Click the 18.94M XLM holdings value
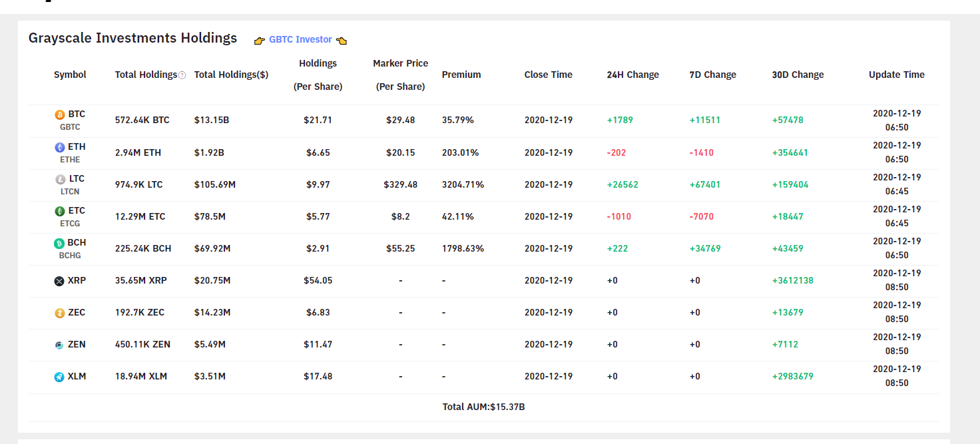Image resolution: width=980 pixels, height=444 pixels. click(x=141, y=376)
